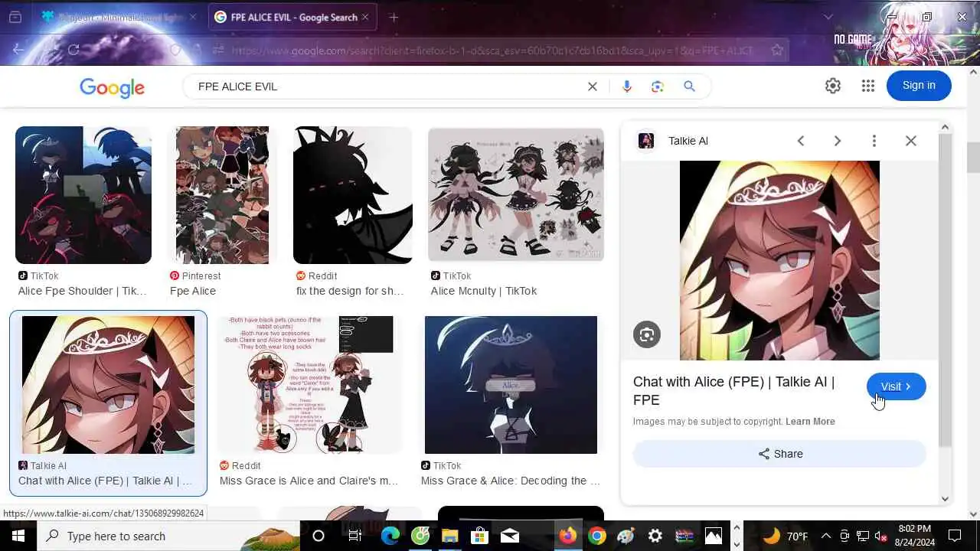Click the Talkie AI favicon in the preview header
980x551 pixels.
pos(646,141)
